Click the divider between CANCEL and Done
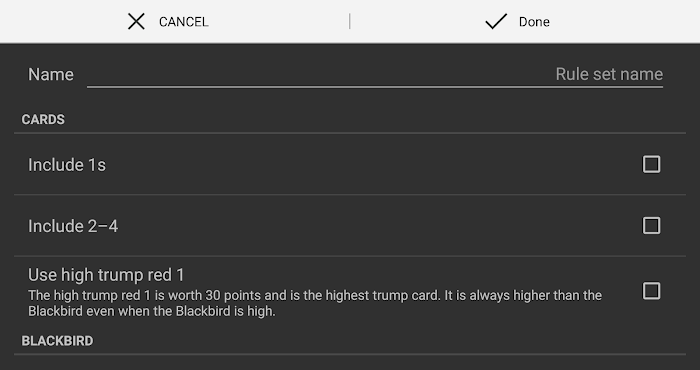700x370 pixels. tap(350, 21)
